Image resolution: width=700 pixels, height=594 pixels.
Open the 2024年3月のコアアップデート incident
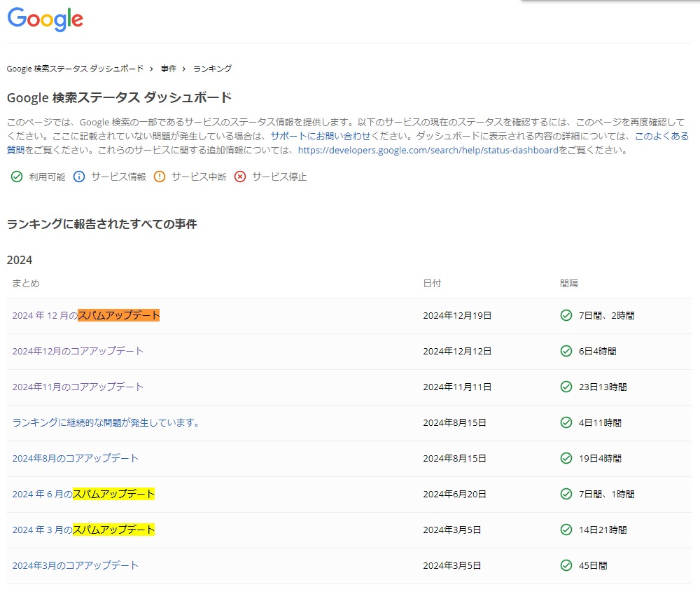(75, 565)
